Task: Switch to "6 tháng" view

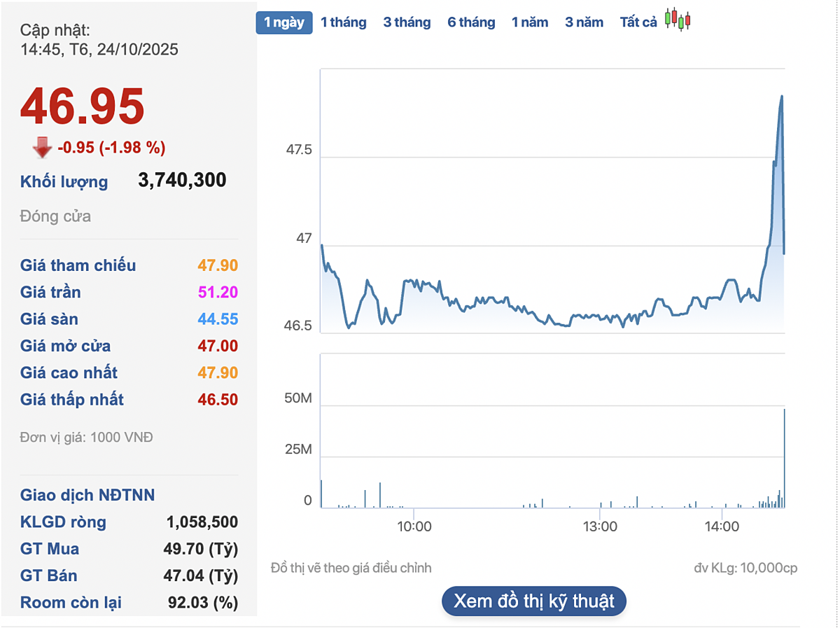Action: pos(470,22)
